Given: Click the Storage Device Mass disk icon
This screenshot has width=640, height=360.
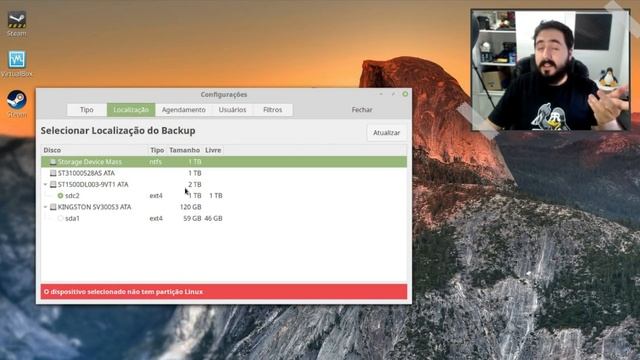Looking at the screenshot, I should coord(53,162).
